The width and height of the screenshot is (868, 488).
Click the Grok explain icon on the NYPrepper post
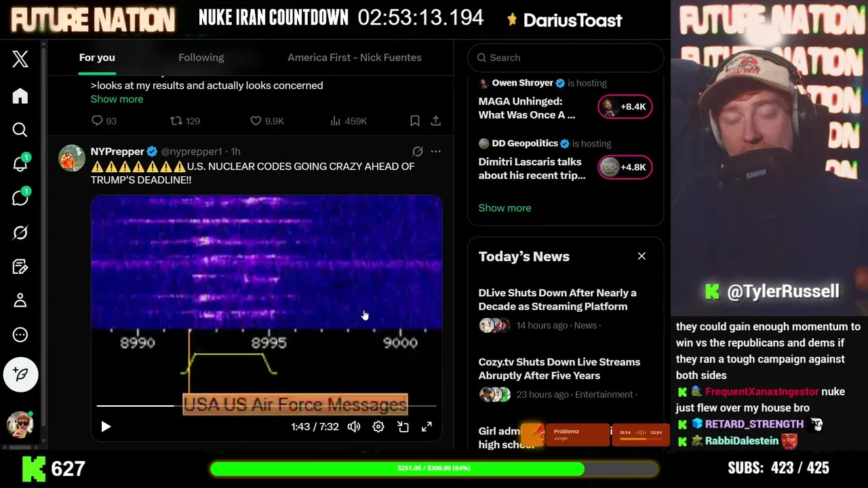coord(418,151)
